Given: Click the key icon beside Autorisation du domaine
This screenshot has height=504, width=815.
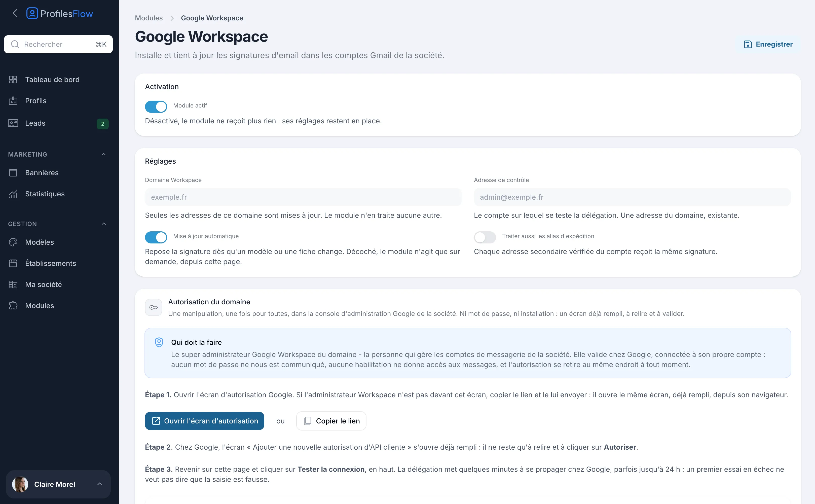Looking at the screenshot, I should pos(154,307).
